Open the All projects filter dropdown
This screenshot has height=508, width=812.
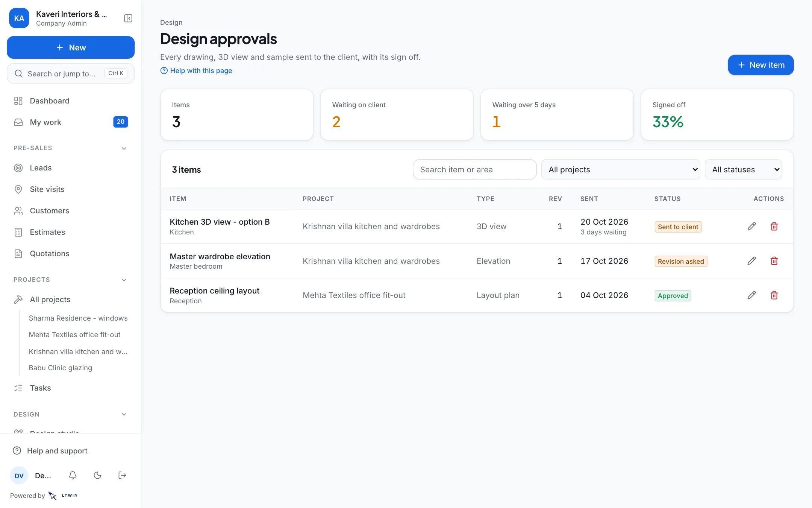point(621,169)
